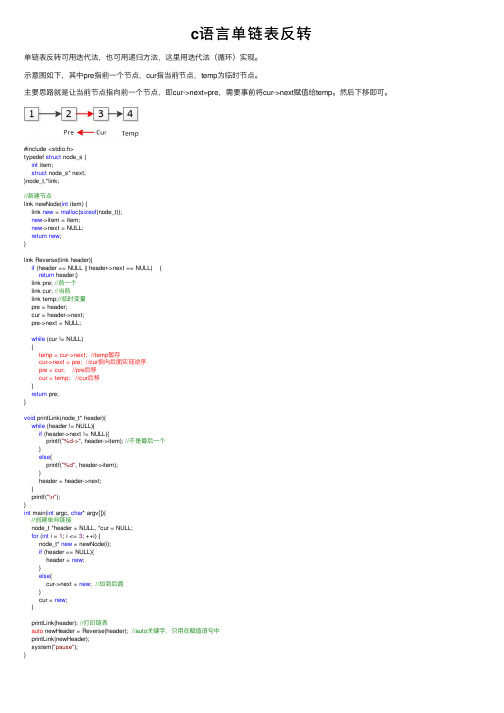Click node box "3" in the diagram
This screenshot has height=713, width=504.
click(x=101, y=114)
